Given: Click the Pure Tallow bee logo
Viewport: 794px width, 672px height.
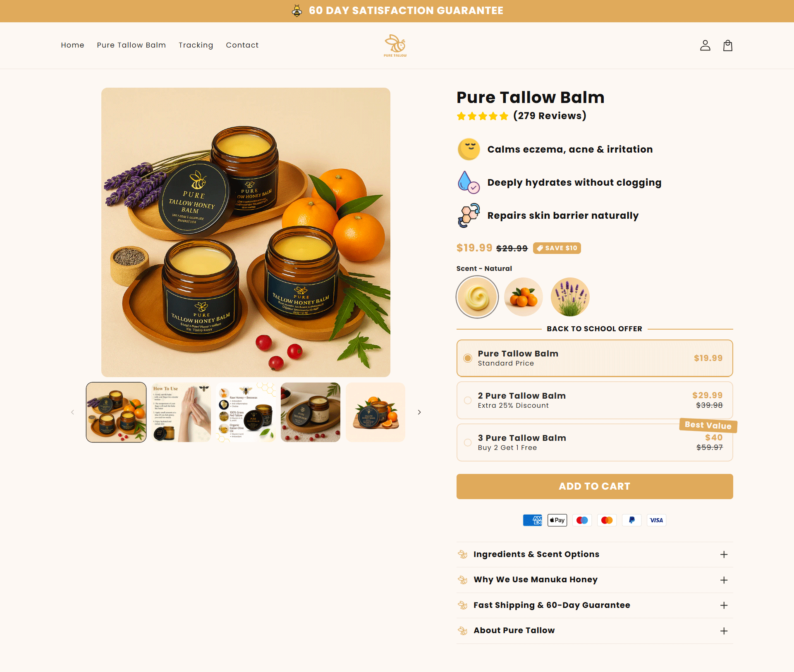Looking at the screenshot, I should pos(395,45).
